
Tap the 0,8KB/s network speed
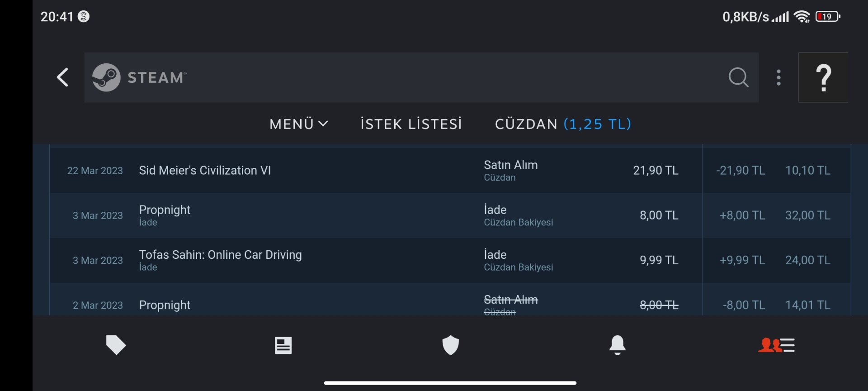pyautogui.click(x=745, y=17)
